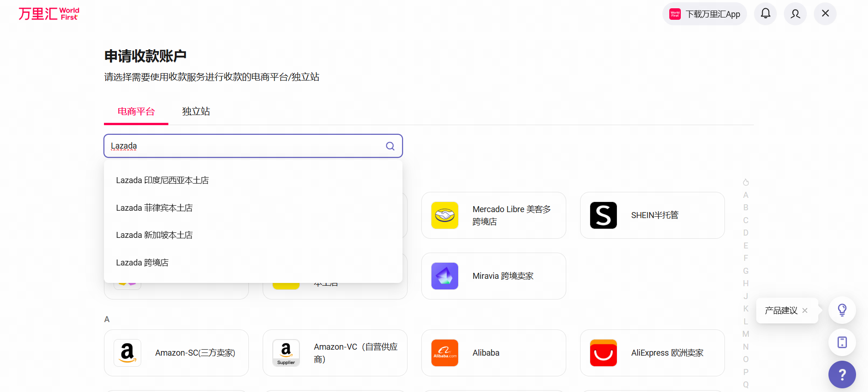This screenshot has width=868, height=392.
Task: Jump to letter E in index
Action: (x=746, y=246)
